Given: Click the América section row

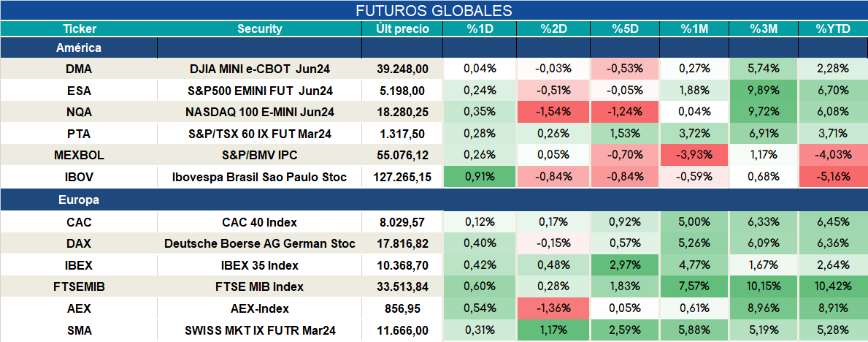Looking at the screenshot, I should coord(434,47).
